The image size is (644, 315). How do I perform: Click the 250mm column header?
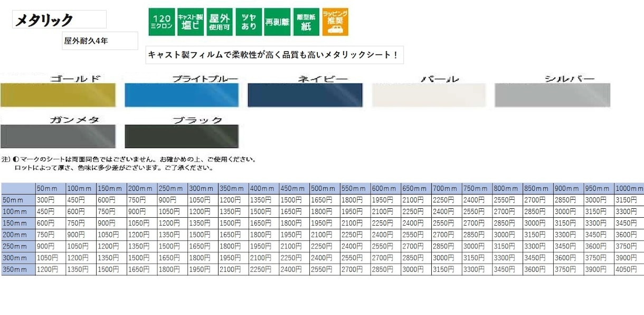click(172, 188)
